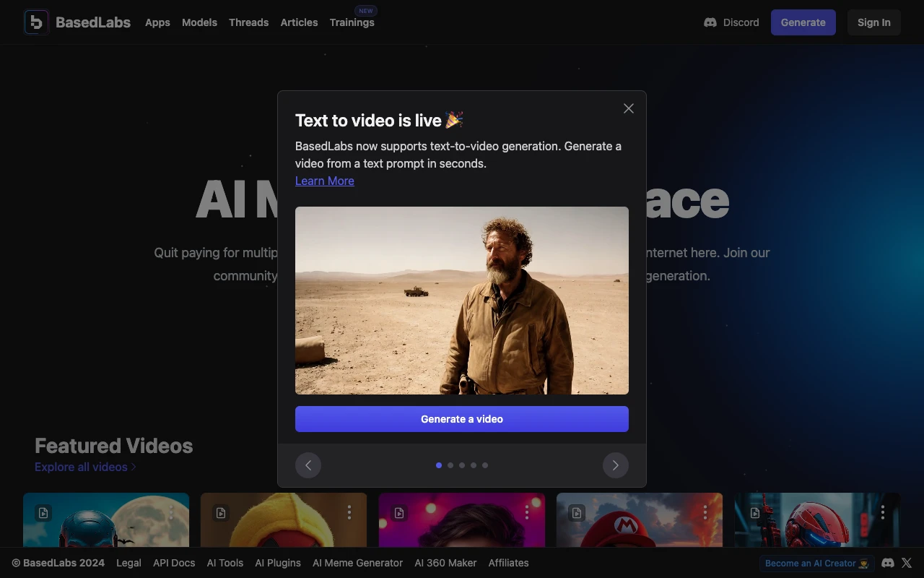Go to previous slide in popup carousel
This screenshot has height=578, width=924.
pos(308,465)
